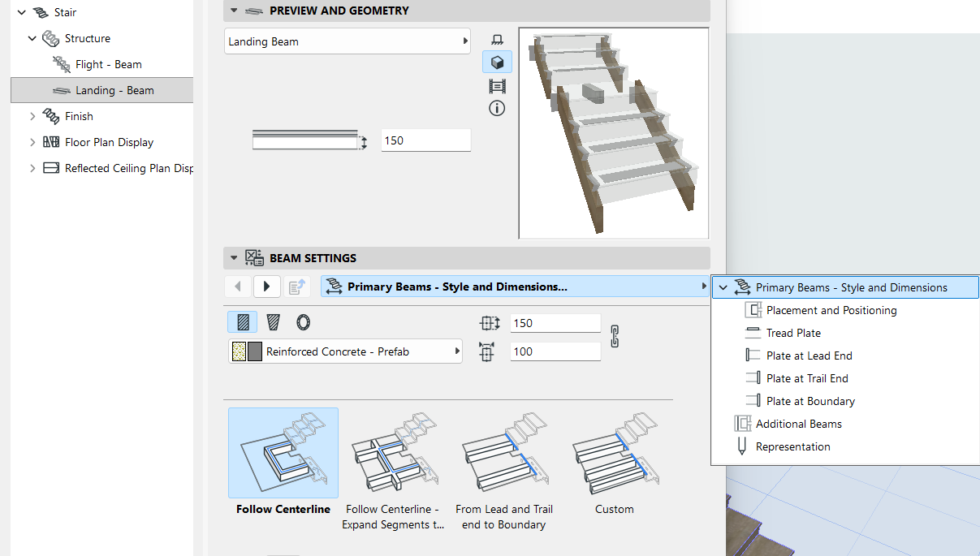Viewport: 980px width, 556px height.
Task: Select Primary Beams - Style and Dimensions entry
Action: coord(845,287)
